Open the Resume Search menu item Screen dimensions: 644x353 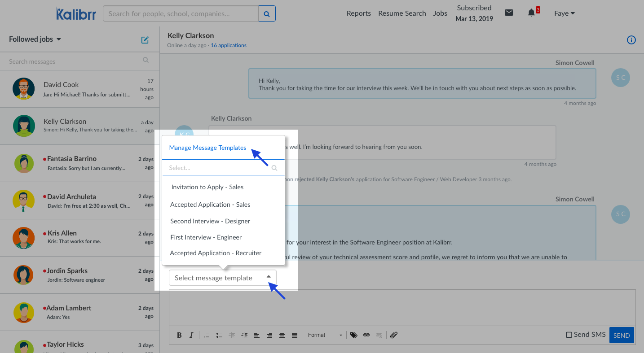402,13
